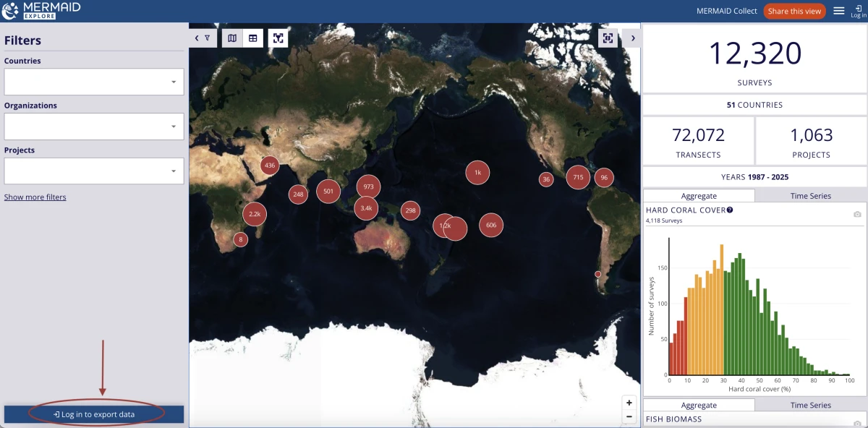868x428 pixels.
Task: Switch to table view icon
Action: (252, 38)
